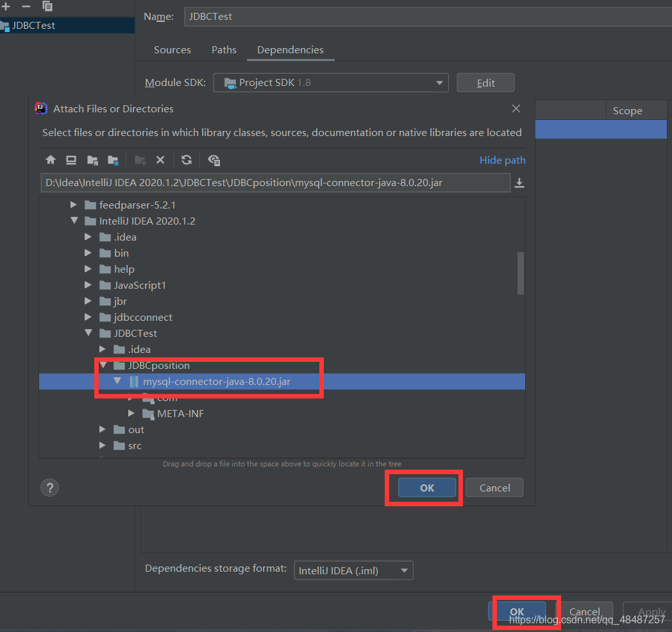
Task: Switch to the Paths tab
Action: coord(224,50)
